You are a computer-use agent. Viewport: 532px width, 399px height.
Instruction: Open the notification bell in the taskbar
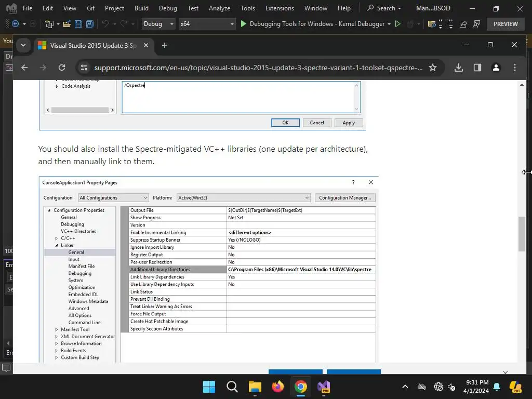click(497, 387)
